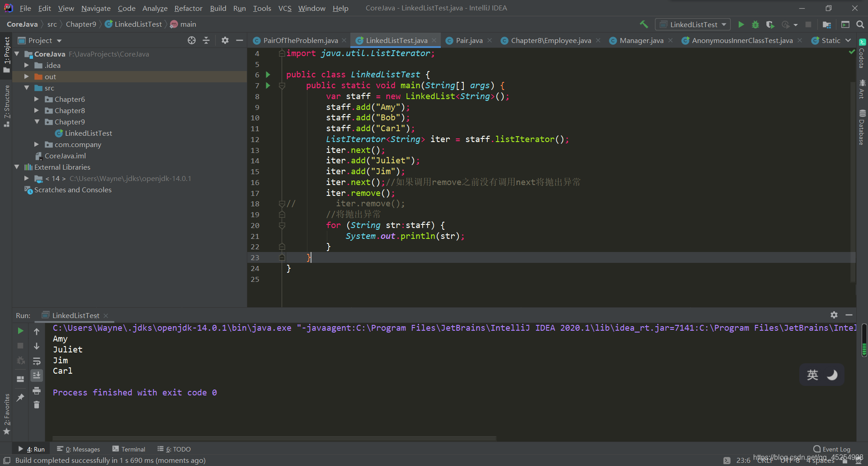868x466 pixels.
Task: Collapse the CoreJava root node
Action: coord(17,54)
